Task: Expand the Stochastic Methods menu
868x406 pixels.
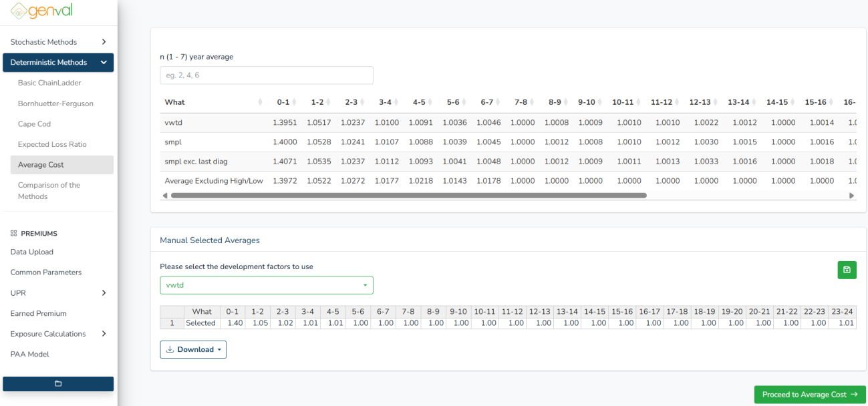Action: tap(58, 42)
